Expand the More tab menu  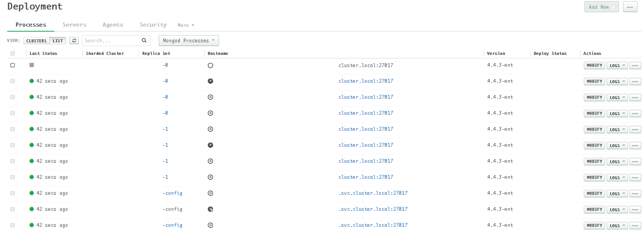(185, 25)
